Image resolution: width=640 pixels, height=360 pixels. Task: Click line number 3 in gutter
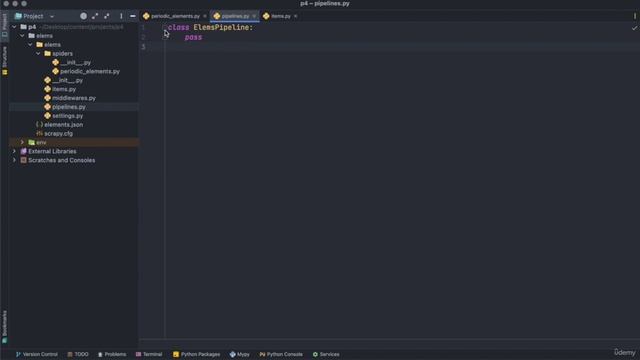pos(143,47)
